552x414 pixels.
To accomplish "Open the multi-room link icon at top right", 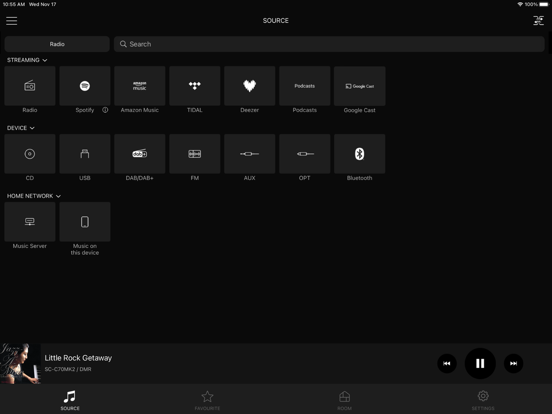I will (538, 21).
